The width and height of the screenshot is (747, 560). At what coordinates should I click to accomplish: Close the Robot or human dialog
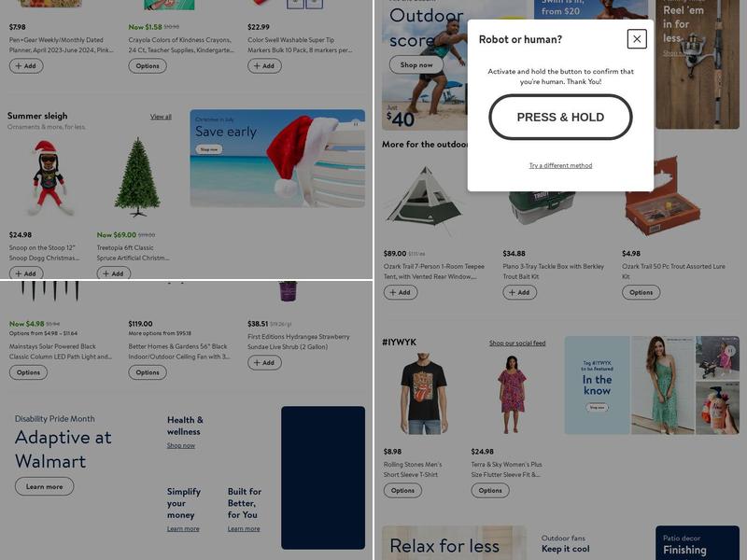pyautogui.click(x=637, y=39)
